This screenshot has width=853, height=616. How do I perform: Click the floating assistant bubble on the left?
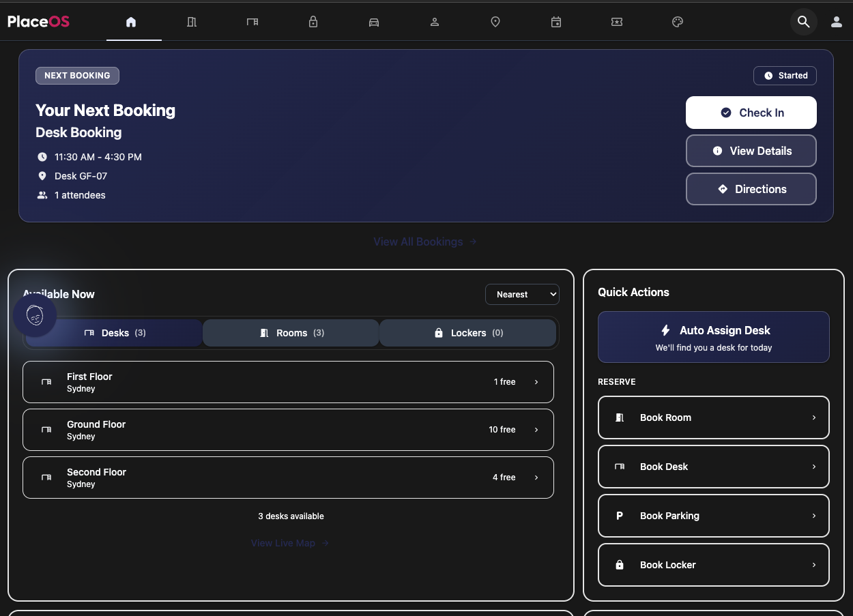click(x=35, y=315)
